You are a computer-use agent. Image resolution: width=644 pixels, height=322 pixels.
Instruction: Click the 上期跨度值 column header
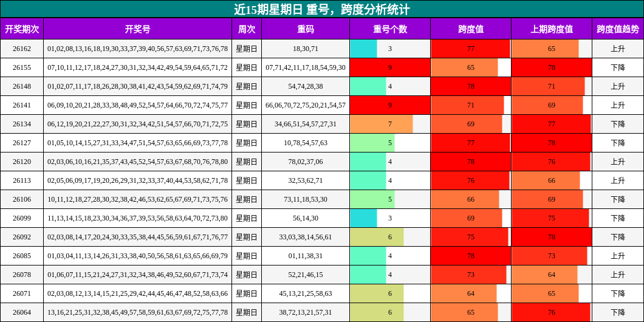552,29
